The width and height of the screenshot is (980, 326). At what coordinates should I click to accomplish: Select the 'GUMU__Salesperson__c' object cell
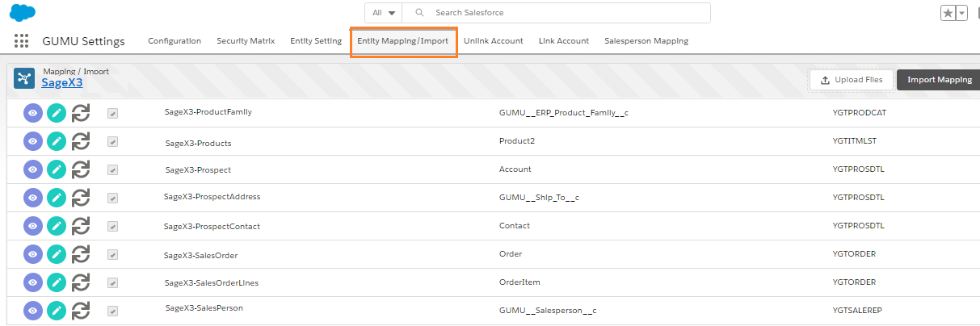tap(548, 311)
